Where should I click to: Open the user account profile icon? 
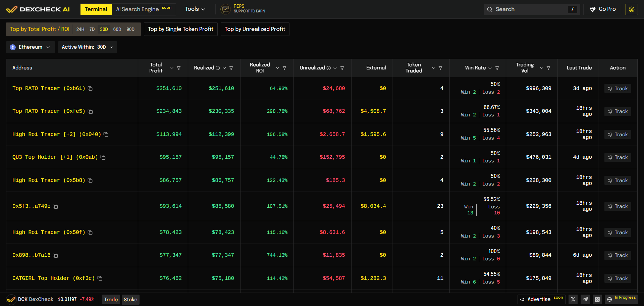pyautogui.click(x=631, y=9)
